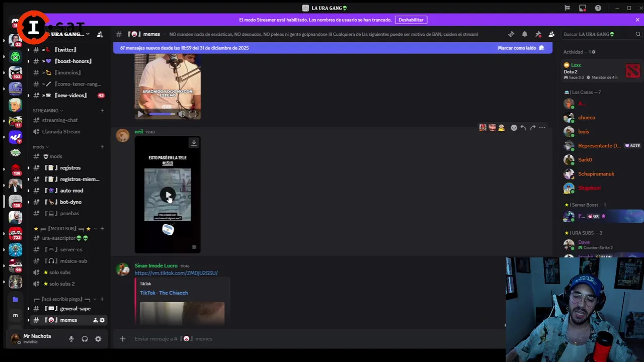
Task: Open the new-videos channel
Action: [68, 96]
